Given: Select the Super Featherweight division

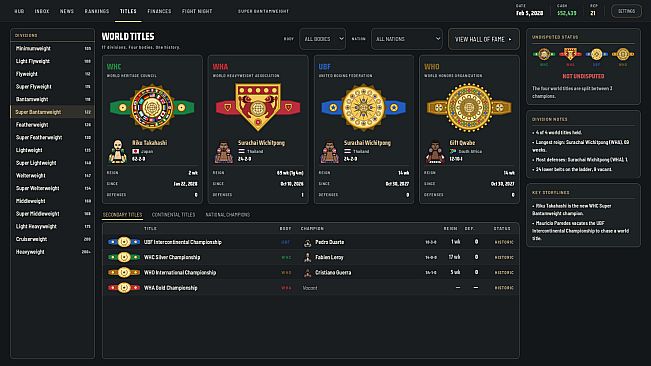Looking at the screenshot, I should (53, 137).
